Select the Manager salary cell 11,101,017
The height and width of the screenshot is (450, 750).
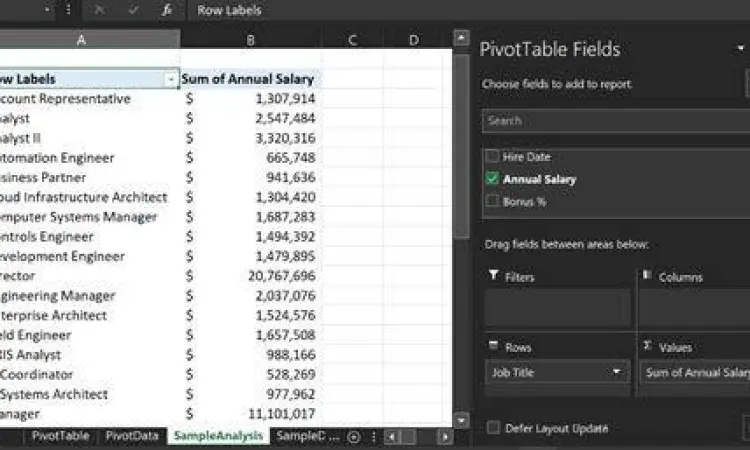(x=251, y=414)
